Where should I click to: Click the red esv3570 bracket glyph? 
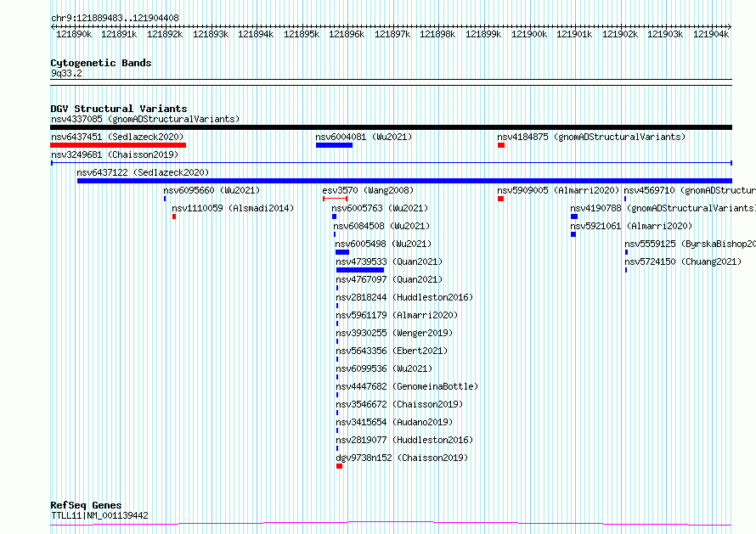point(335,199)
